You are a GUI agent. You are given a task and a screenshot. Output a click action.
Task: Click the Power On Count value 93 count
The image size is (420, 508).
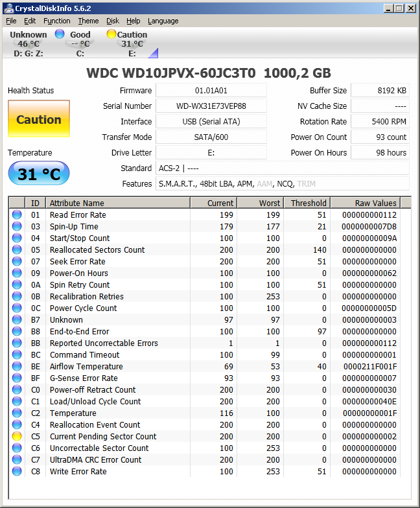380,137
